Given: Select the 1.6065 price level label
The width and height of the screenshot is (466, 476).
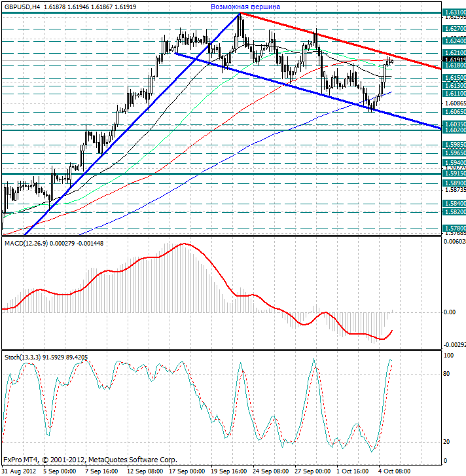Looking at the screenshot, I should [454, 112].
